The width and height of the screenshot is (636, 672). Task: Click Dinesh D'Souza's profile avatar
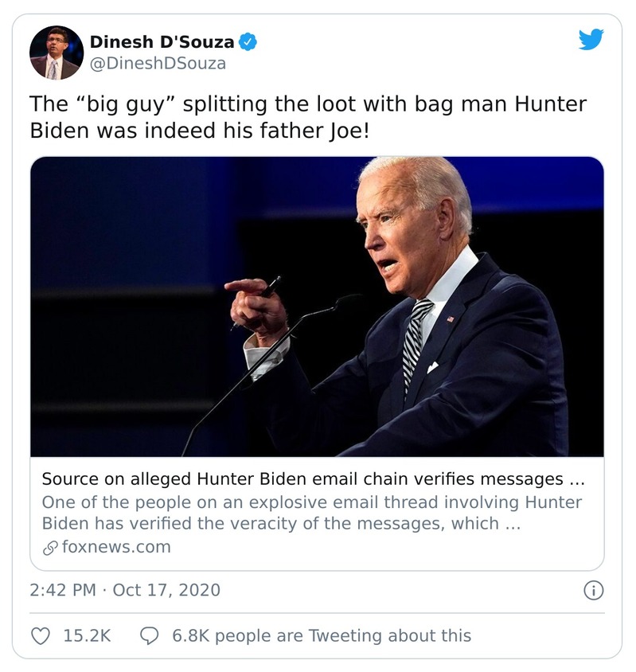coord(57,53)
